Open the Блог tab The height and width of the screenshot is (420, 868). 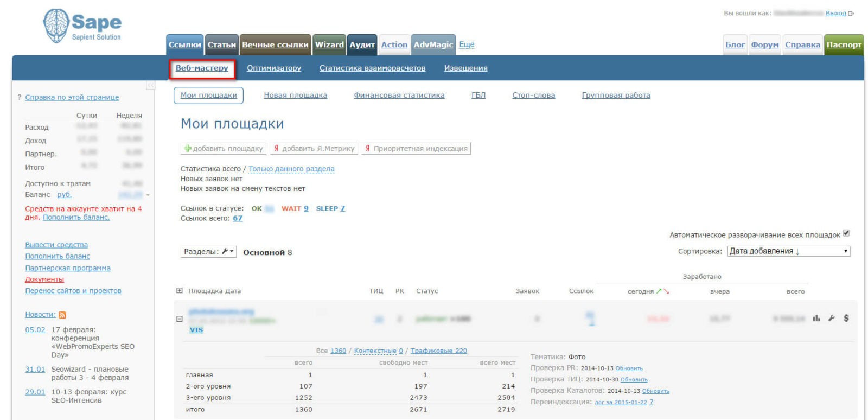coord(735,44)
